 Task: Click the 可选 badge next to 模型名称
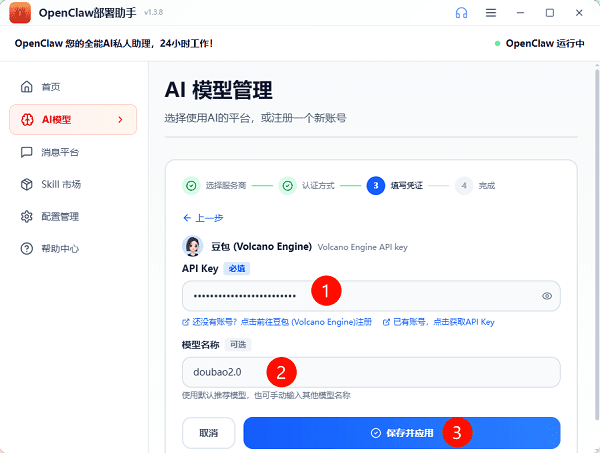[238, 345]
